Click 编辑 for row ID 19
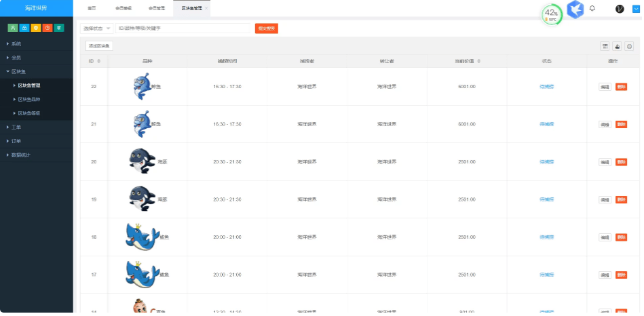 tap(605, 200)
